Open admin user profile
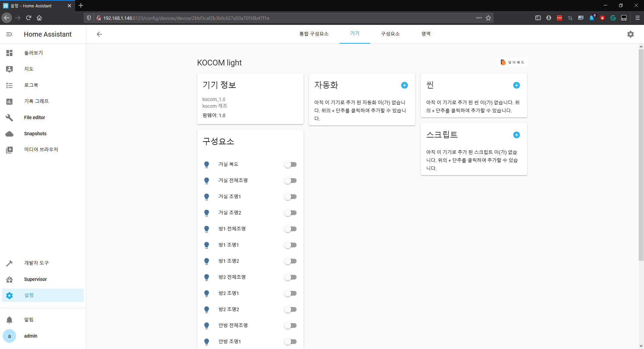644x349 pixels. [43, 336]
